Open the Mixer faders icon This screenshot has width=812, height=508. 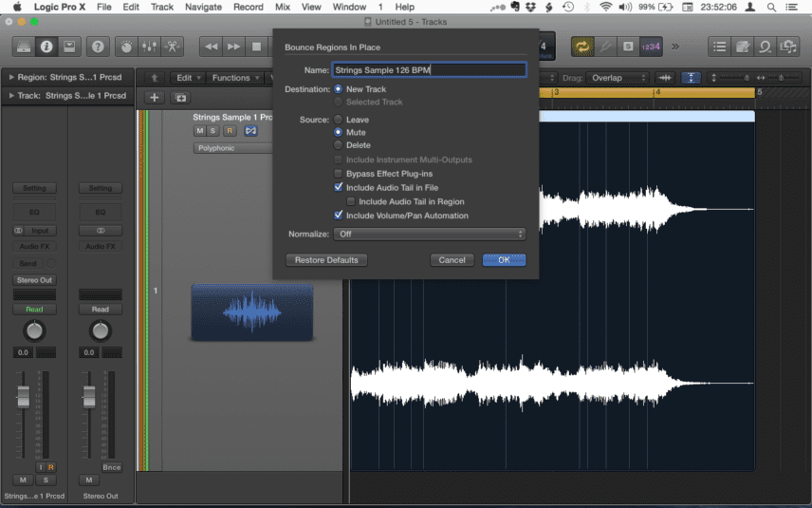(x=149, y=47)
